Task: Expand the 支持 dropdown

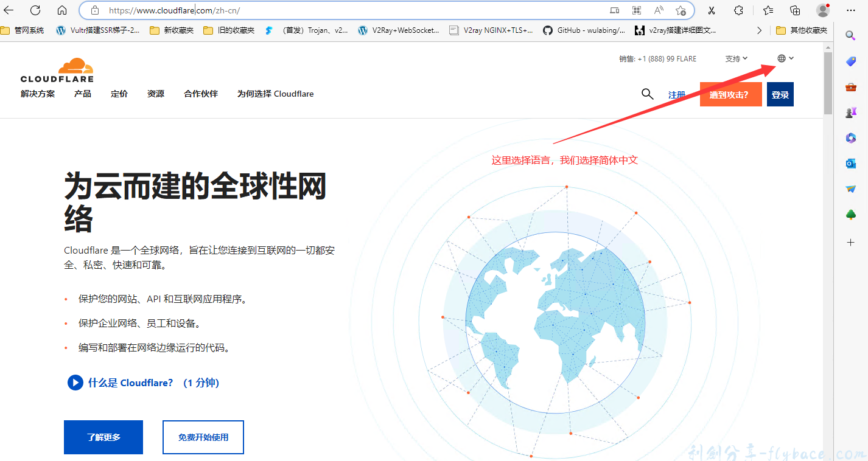Action: [x=737, y=59]
